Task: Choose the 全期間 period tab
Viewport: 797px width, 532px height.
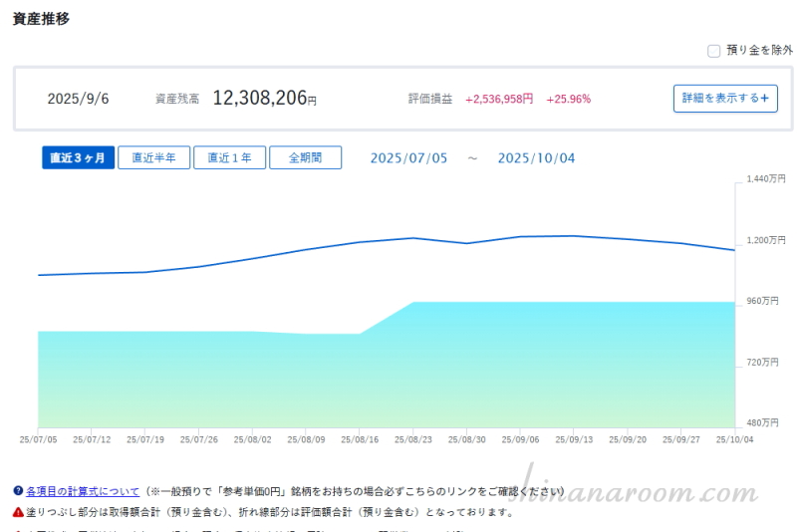Action: click(x=305, y=158)
